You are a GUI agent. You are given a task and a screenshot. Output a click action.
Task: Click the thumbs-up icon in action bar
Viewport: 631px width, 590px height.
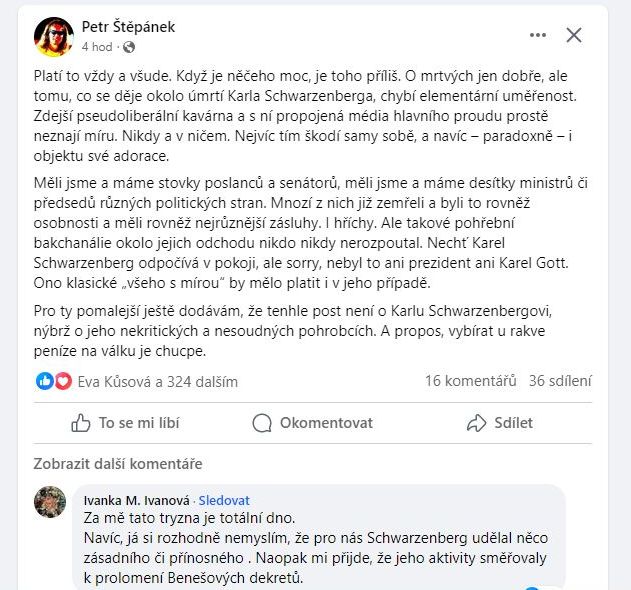tap(81, 423)
